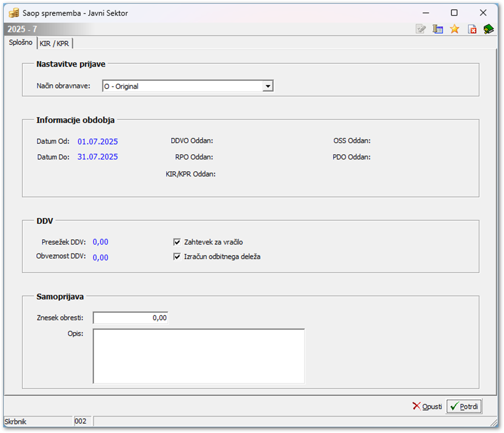Click the PDO Oddan label
Image resolution: width=504 pixels, height=433 pixels.
(x=352, y=157)
